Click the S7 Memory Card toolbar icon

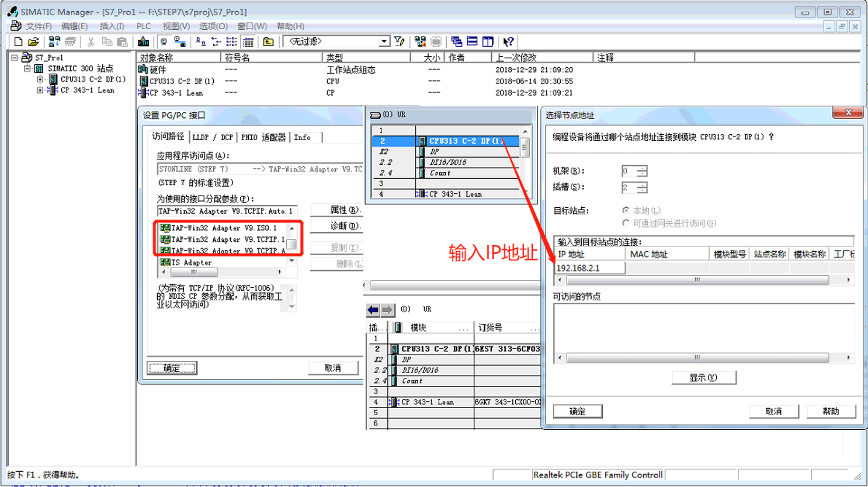(x=70, y=41)
